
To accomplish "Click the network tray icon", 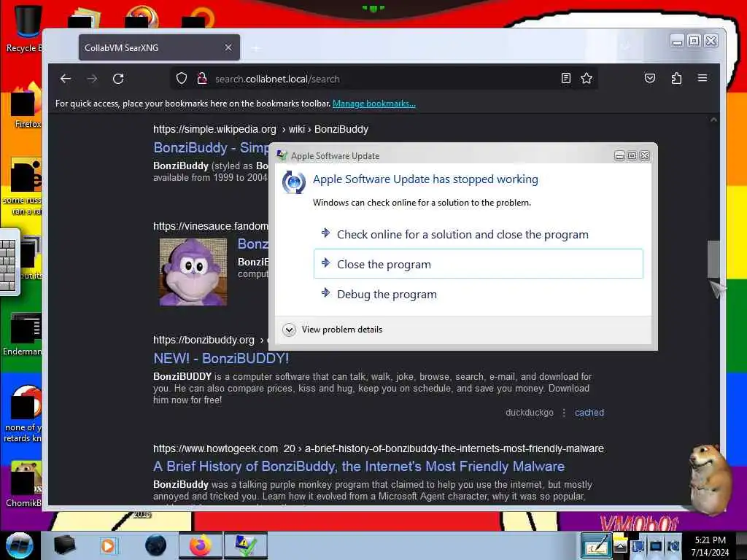I will (x=656, y=546).
